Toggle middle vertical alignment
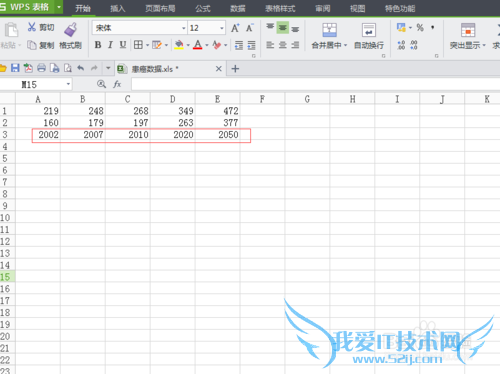 [283, 27]
